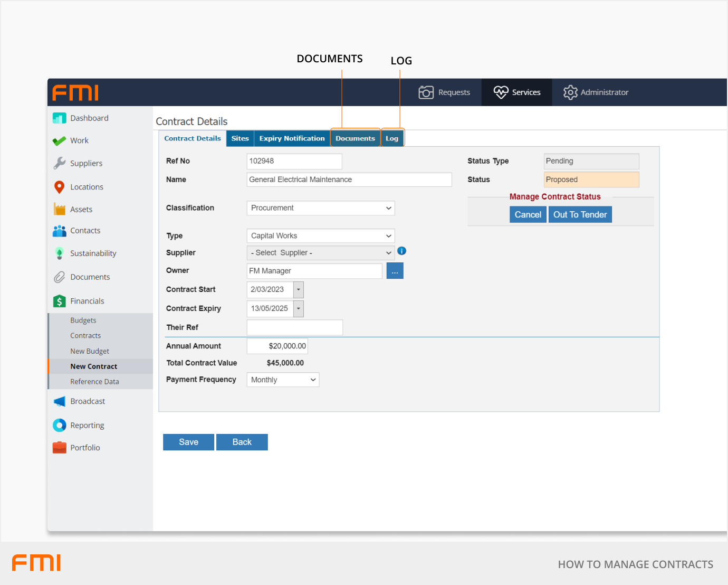Open the Broadcast megaphone icon
The height and width of the screenshot is (585, 728).
pos(59,401)
